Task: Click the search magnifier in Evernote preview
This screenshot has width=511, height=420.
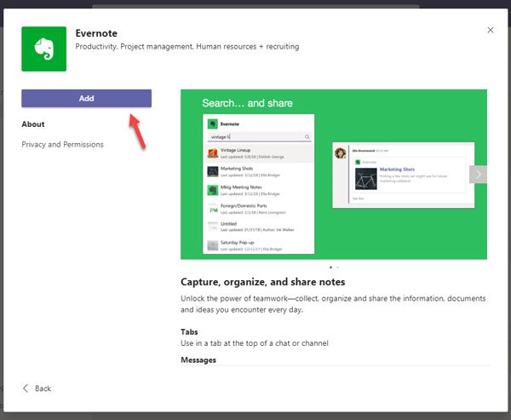Action: [307, 137]
